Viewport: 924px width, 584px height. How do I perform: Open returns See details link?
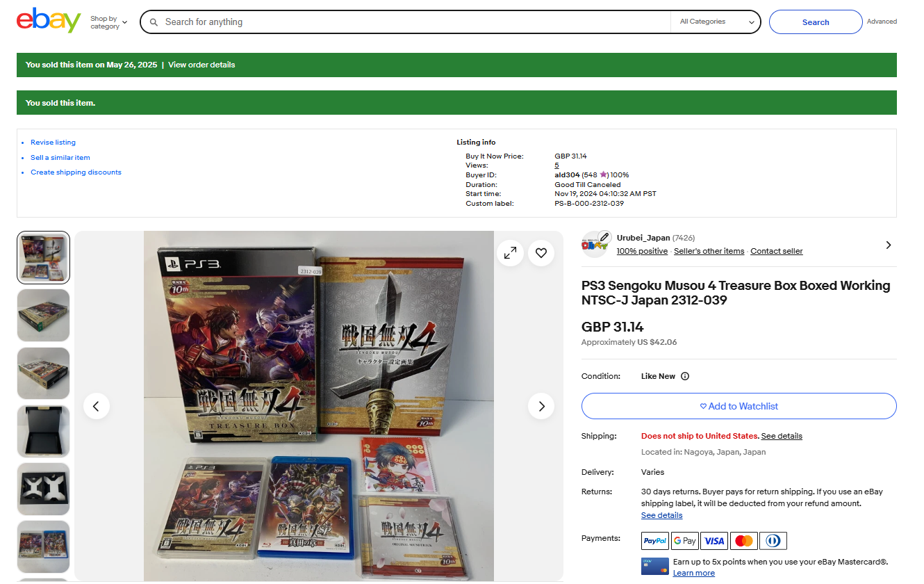tap(661, 515)
